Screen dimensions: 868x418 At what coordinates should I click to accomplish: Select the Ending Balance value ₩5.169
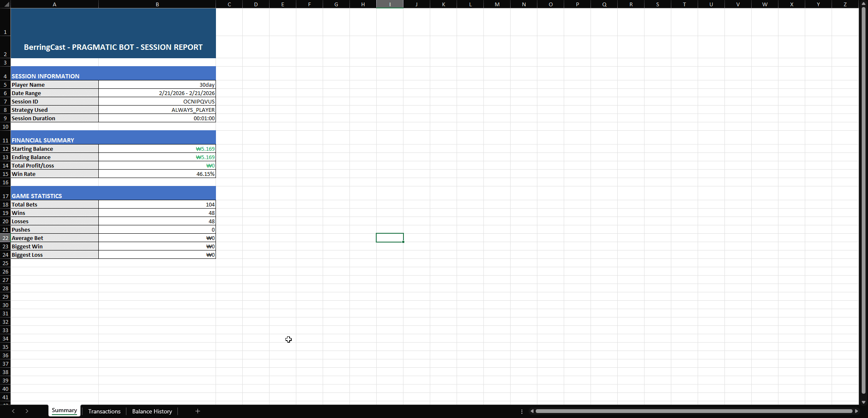157,157
